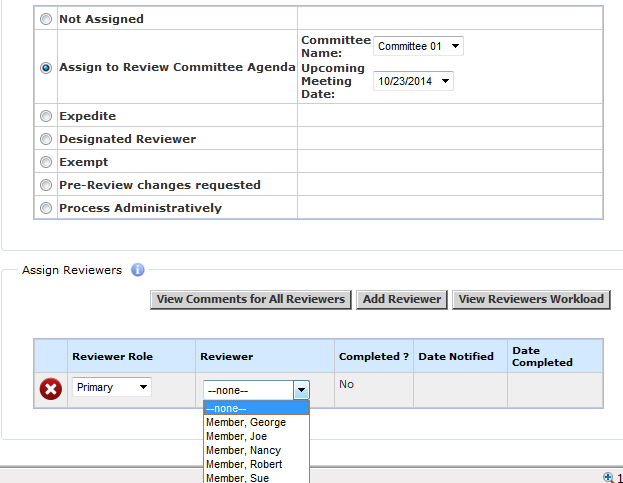Image resolution: width=623 pixels, height=483 pixels.
Task: Choose the Exempt radio option
Action: [46, 162]
